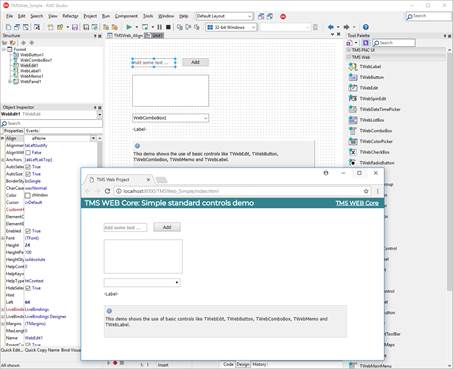Open the Component menu

tap(126, 16)
